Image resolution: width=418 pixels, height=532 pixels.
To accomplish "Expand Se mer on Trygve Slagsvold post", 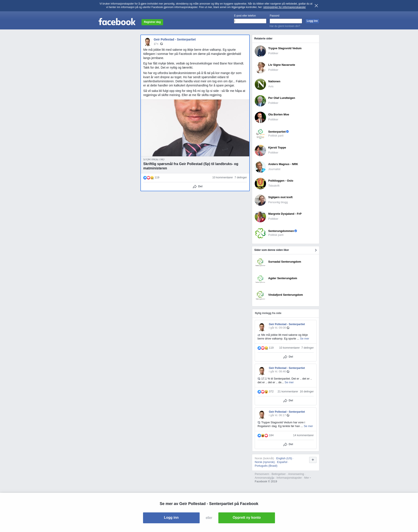I will pyautogui.click(x=308, y=426).
